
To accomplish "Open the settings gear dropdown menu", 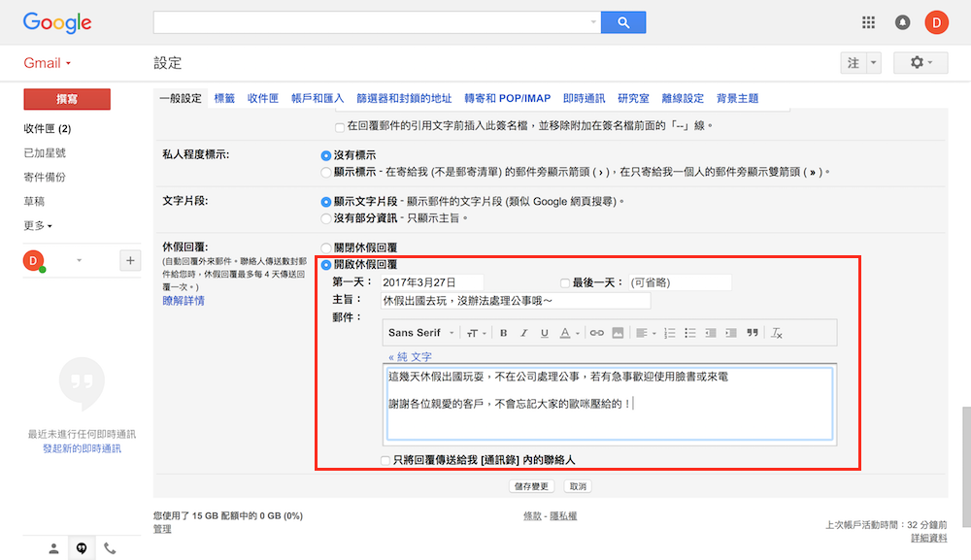I will point(921,63).
